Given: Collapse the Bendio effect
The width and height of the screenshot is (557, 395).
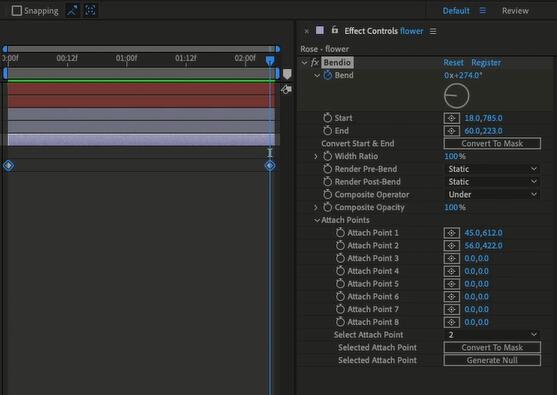Looking at the screenshot, I should click(304, 63).
